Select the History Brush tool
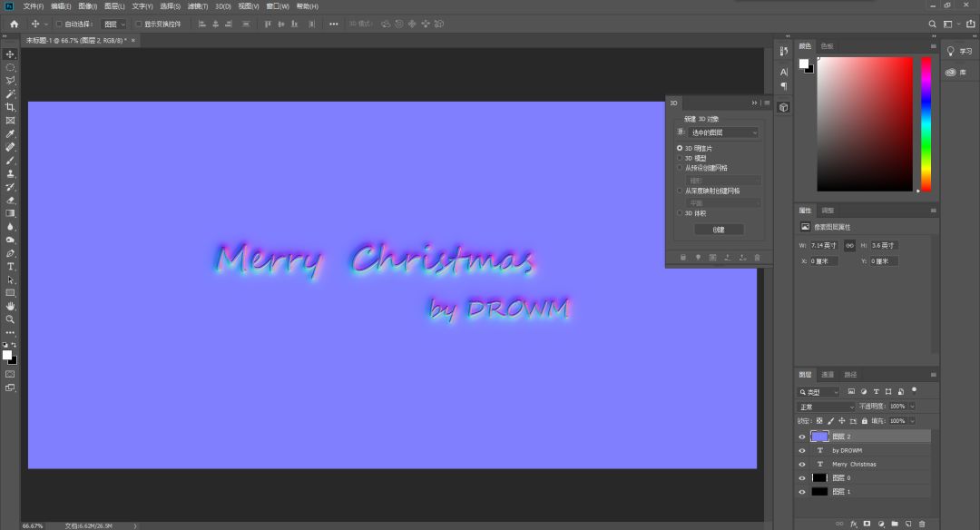This screenshot has height=530, width=980. [10, 187]
